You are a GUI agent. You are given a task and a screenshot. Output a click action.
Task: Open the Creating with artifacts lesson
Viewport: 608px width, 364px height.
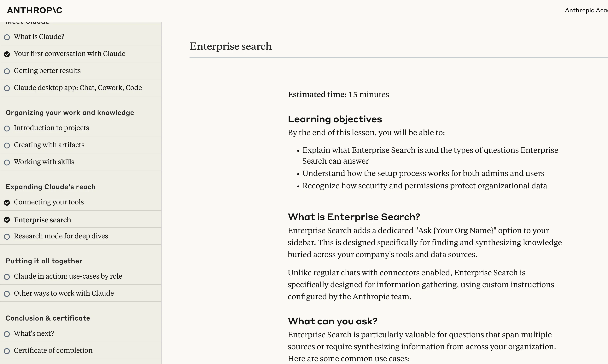pyautogui.click(x=49, y=145)
